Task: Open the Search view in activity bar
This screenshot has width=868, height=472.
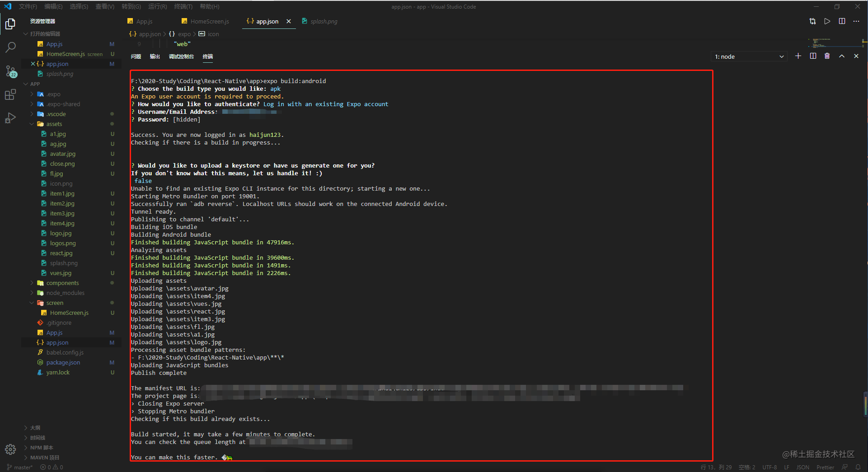Action: pos(10,47)
